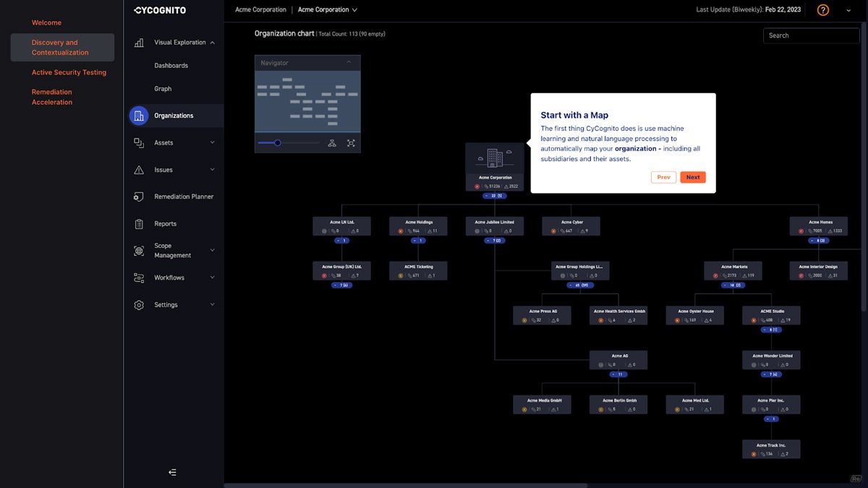
Task: Select the Visual Exploration chart icon
Action: pyautogui.click(x=139, y=42)
